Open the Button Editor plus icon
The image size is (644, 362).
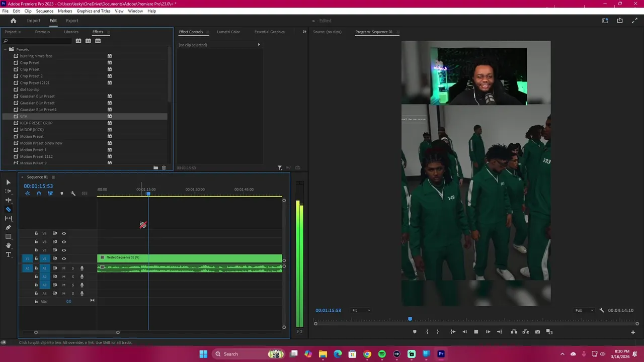pos(633,332)
